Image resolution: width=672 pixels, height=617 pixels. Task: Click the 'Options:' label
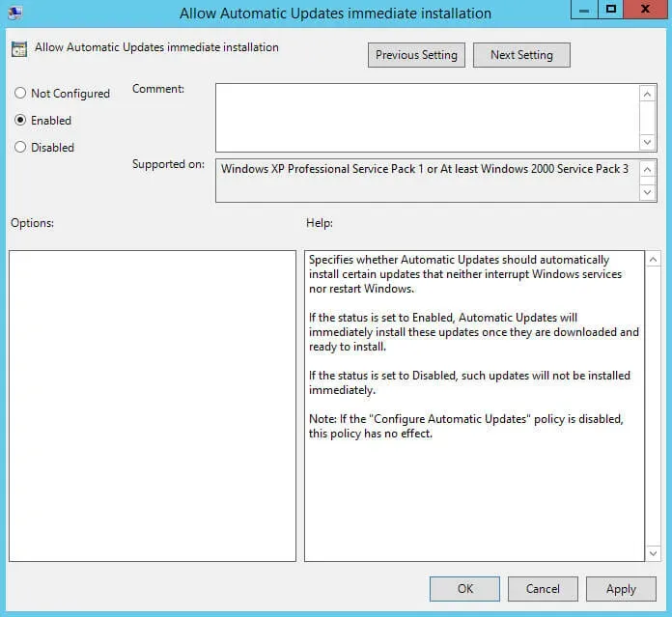tap(32, 223)
